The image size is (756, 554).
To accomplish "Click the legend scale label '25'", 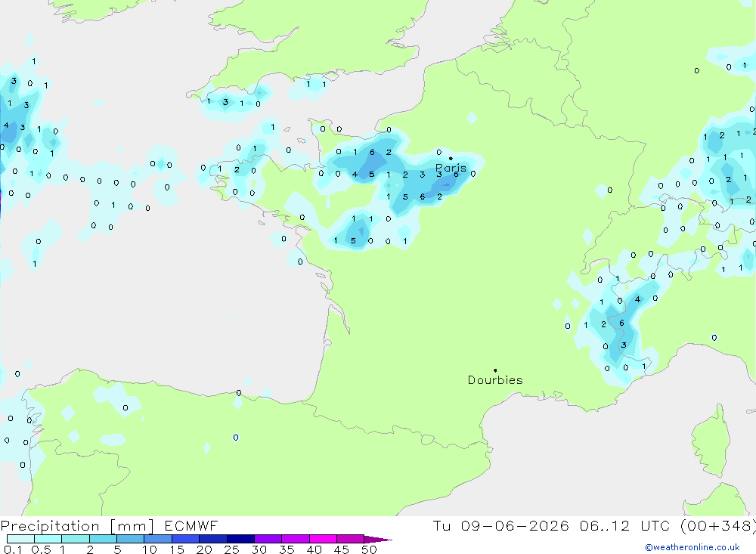I will pos(232,549).
